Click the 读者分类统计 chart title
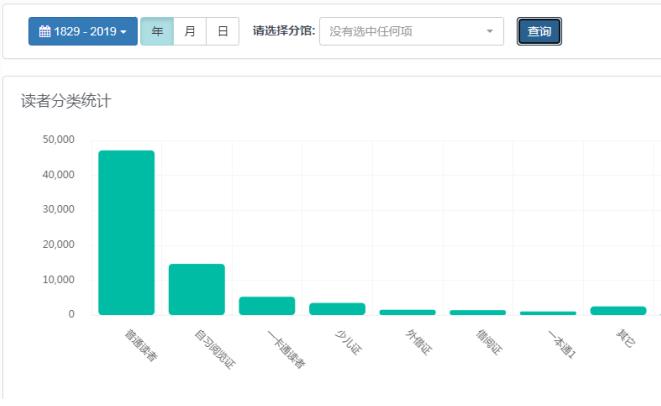 pyautogui.click(x=66, y=101)
